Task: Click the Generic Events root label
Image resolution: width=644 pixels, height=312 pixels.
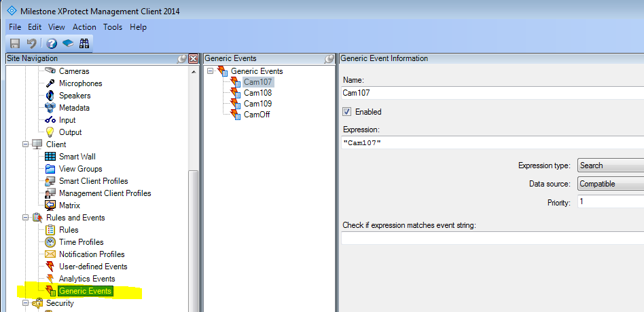Action: (x=257, y=71)
